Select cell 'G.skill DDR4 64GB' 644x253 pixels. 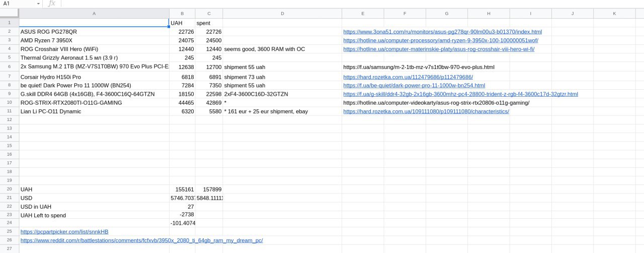pos(94,94)
